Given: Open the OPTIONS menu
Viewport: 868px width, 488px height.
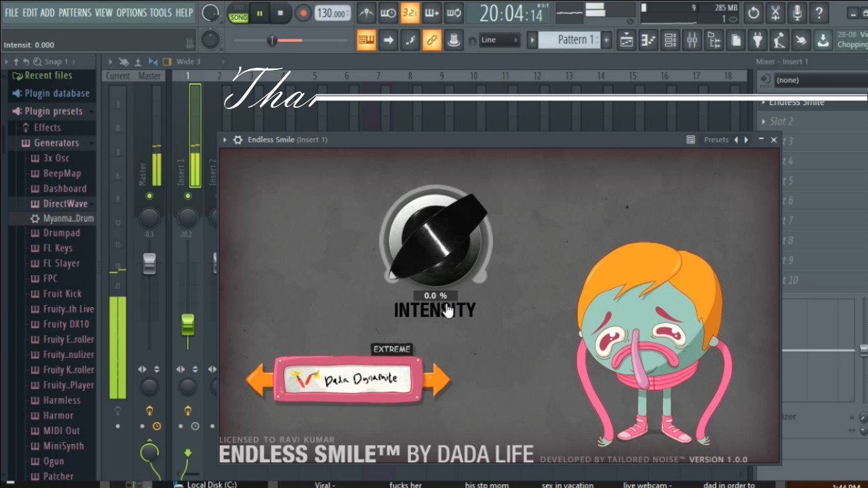Looking at the screenshot, I should coord(132,13).
